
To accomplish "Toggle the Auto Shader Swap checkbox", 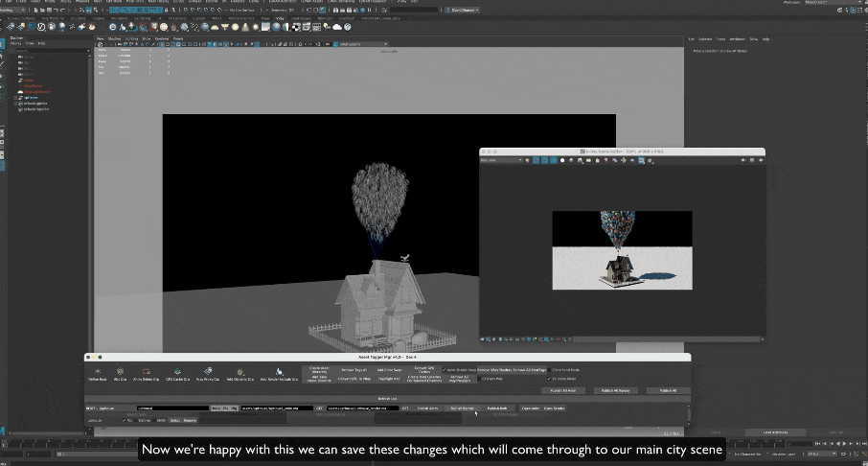I will click(x=445, y=370).
